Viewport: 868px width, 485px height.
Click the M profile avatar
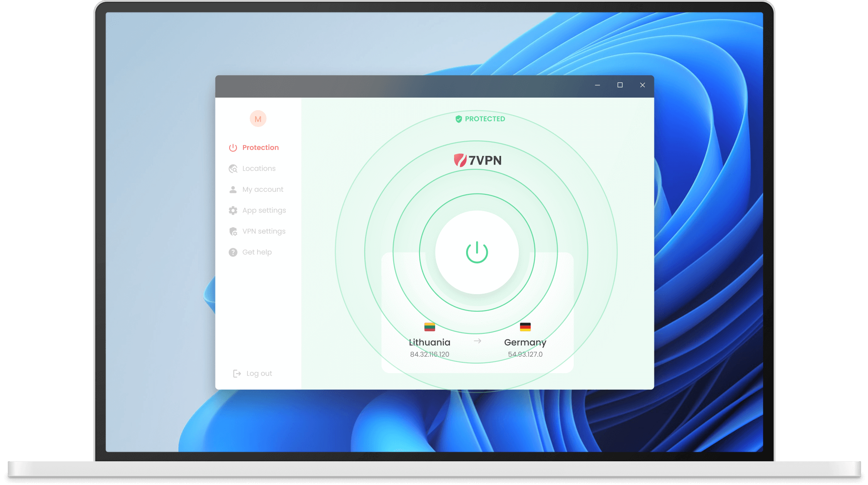tap(258, 119)
